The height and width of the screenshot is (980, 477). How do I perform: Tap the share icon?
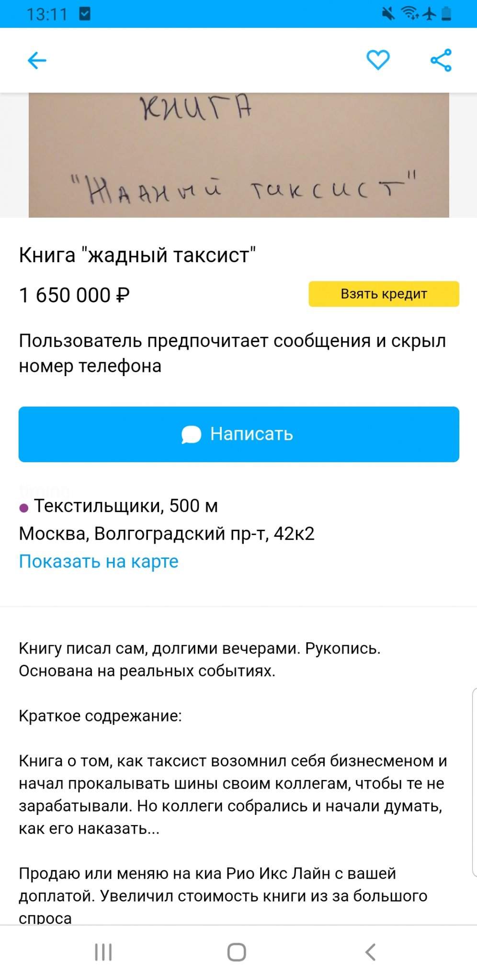[x=441, y=60]
